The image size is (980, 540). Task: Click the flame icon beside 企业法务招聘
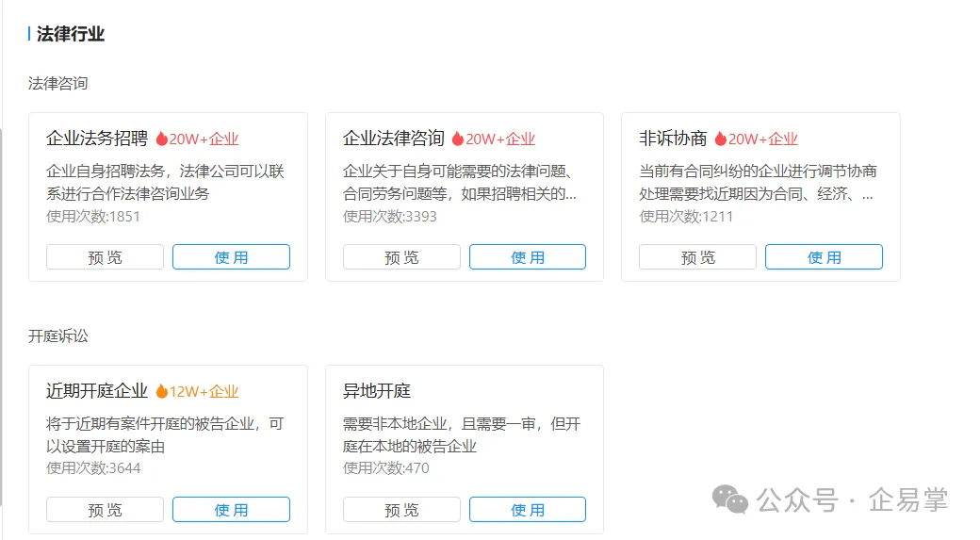[x=161, y=139]
